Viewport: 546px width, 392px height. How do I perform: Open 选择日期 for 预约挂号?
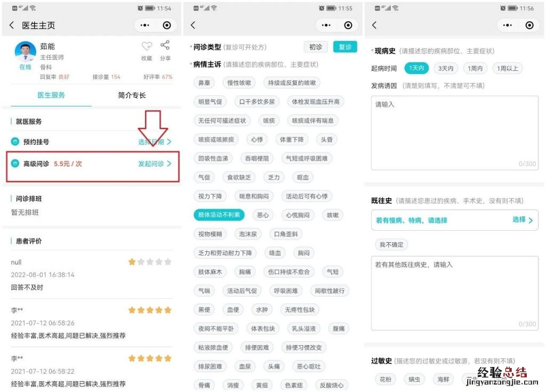[x=155, y=142]
